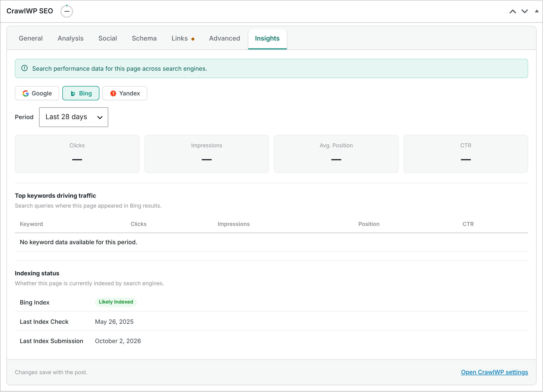Click the info icon in the notice
Image resolution: width=543 pixels, height=392 pixels.
click(24, 68)
